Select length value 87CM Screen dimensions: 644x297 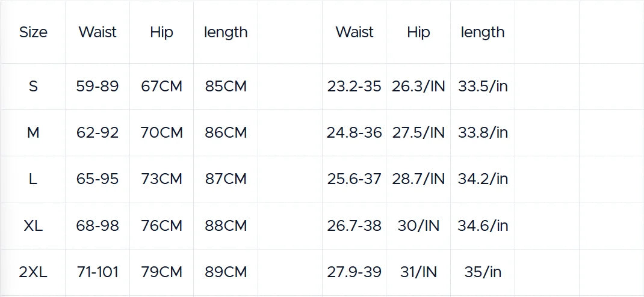click(226, 179)
